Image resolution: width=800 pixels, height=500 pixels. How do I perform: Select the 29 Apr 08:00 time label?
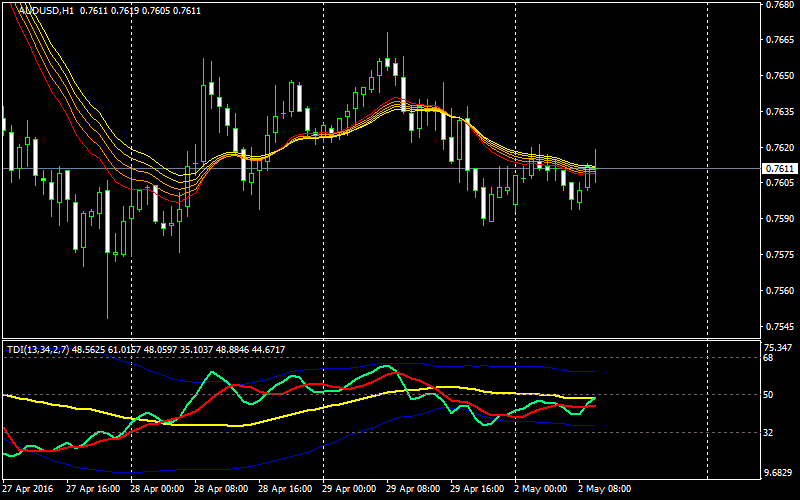tap(415, 490)
